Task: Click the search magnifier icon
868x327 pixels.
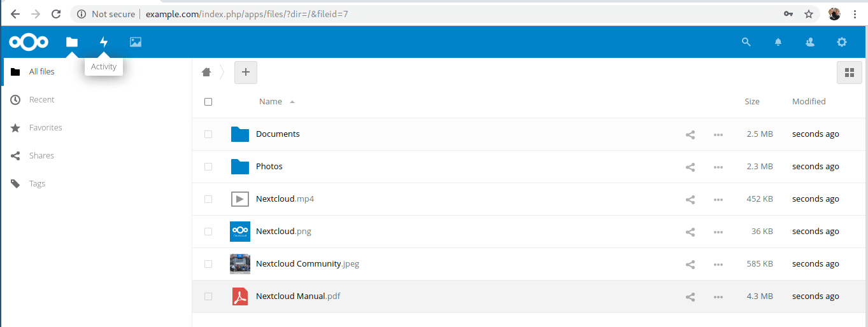Action: point(746,42)
